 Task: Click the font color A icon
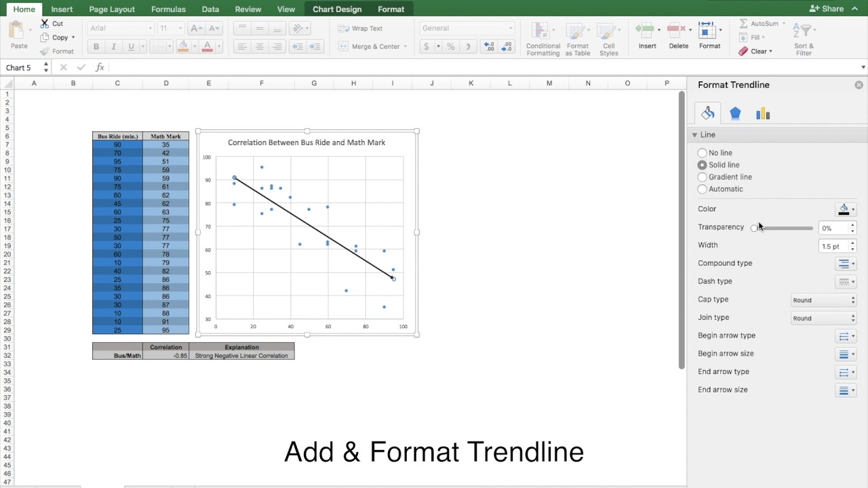[208, 47]
